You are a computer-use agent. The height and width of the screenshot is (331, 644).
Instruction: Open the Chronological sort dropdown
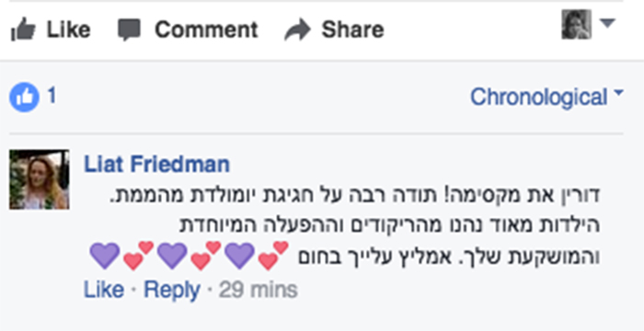coord(546,97)
